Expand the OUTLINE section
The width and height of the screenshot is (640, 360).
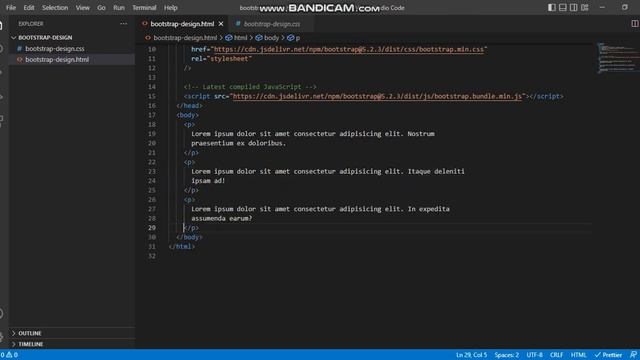click(x=29, y=333)
